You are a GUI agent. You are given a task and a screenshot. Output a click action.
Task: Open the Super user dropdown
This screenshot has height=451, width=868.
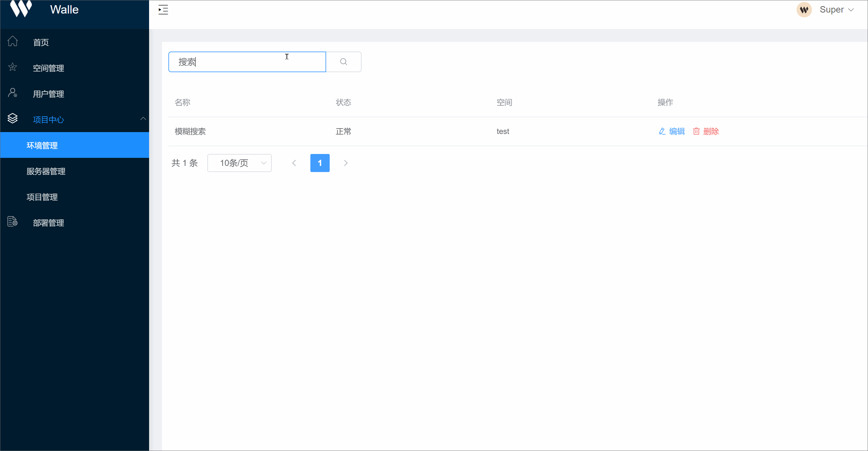point(836,10)
